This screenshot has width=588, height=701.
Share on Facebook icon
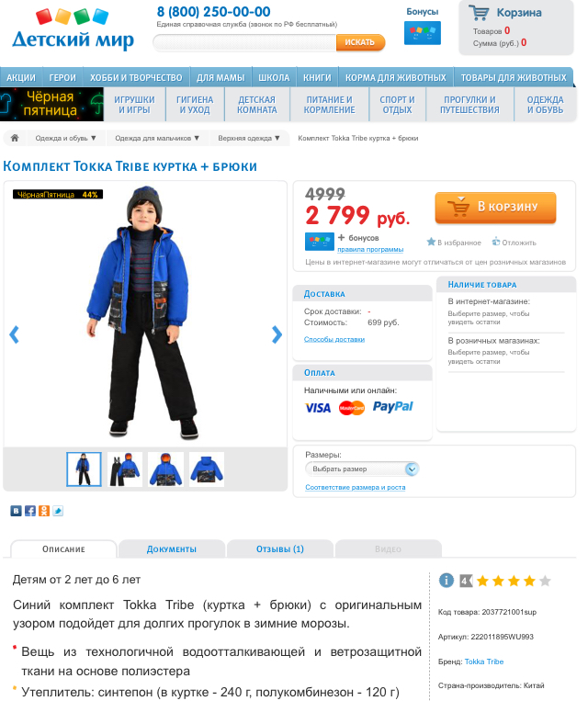point(30,511)
